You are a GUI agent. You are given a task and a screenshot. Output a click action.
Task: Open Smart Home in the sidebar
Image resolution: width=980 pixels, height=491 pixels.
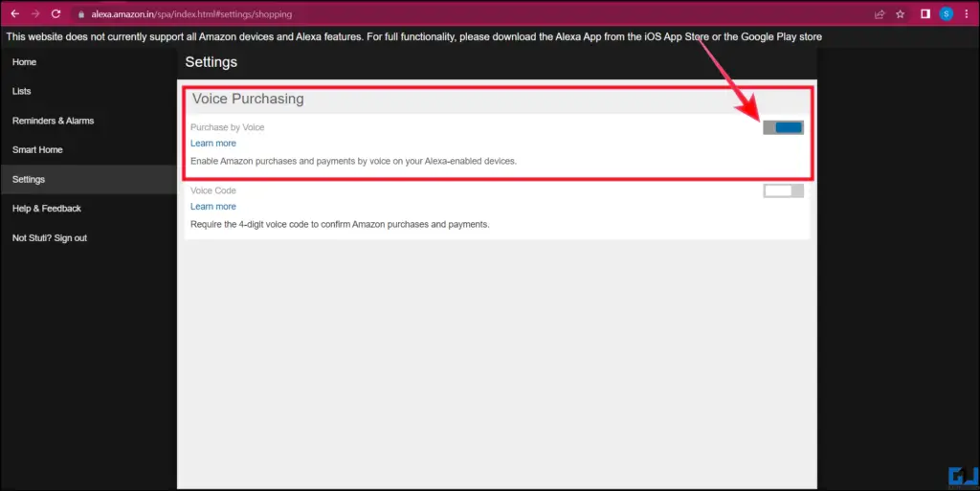pyautogui.click(x=37, y=150)
